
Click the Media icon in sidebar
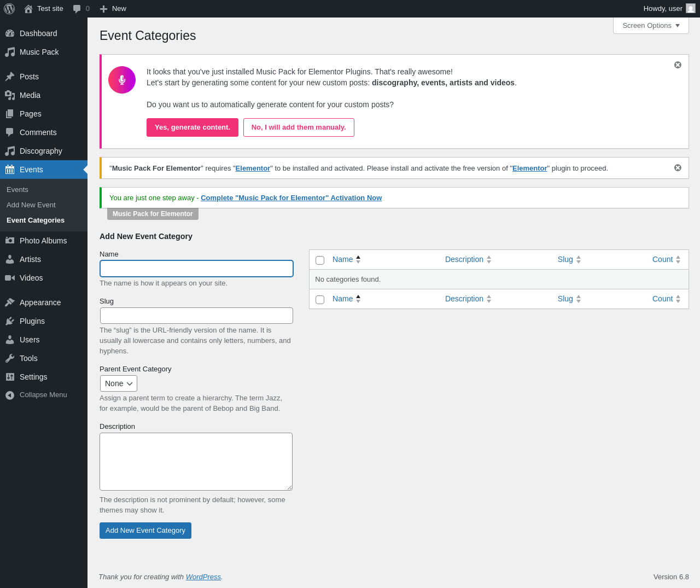[x=10, y=95]
